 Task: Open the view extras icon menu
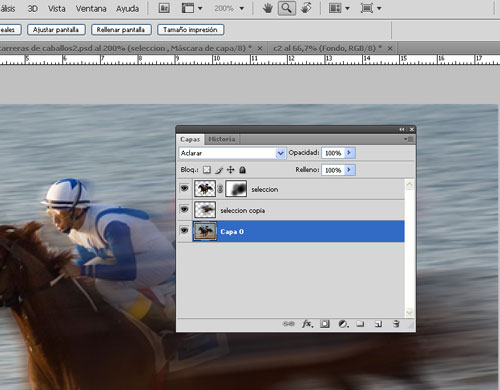[x=188, y=8]
